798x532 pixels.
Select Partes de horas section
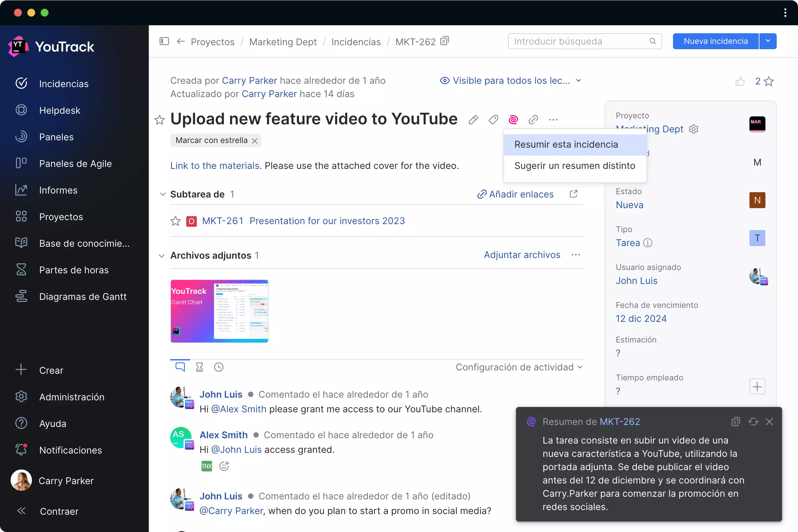pyautogui.click(x=74, y=270)
